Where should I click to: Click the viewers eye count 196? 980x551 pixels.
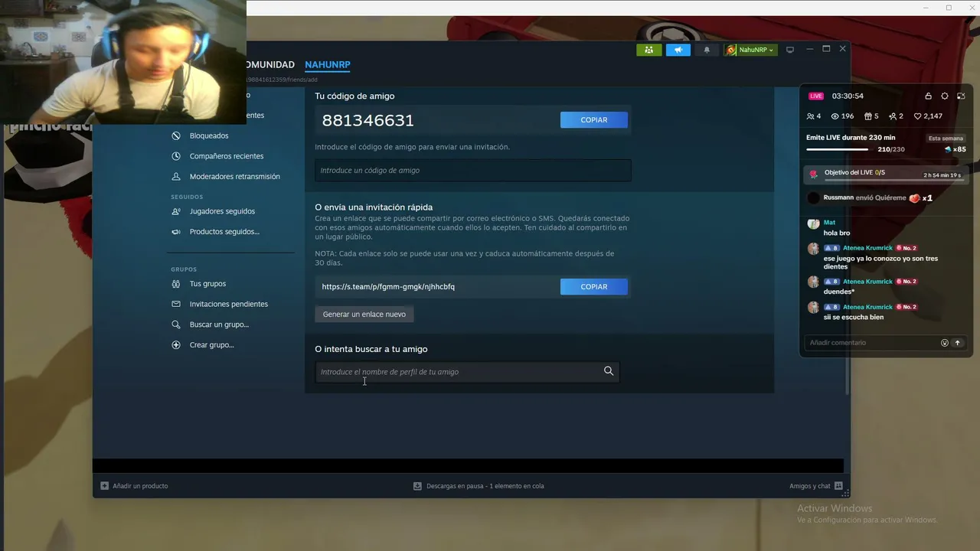click(842, 116)
